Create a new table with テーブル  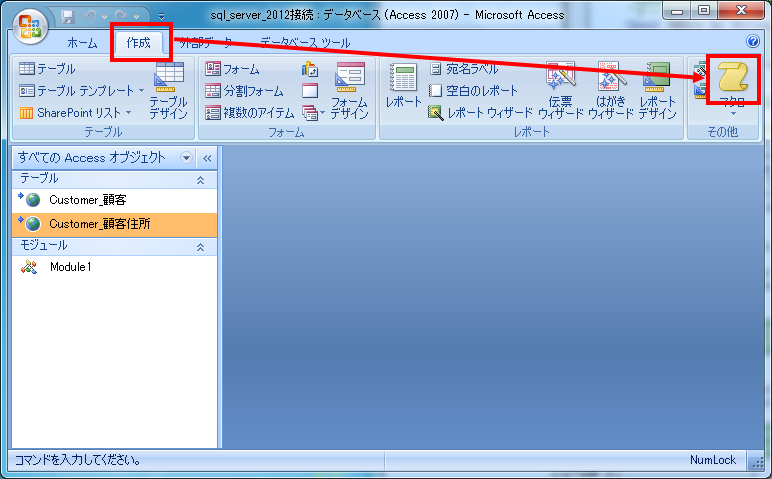point(47,68)
